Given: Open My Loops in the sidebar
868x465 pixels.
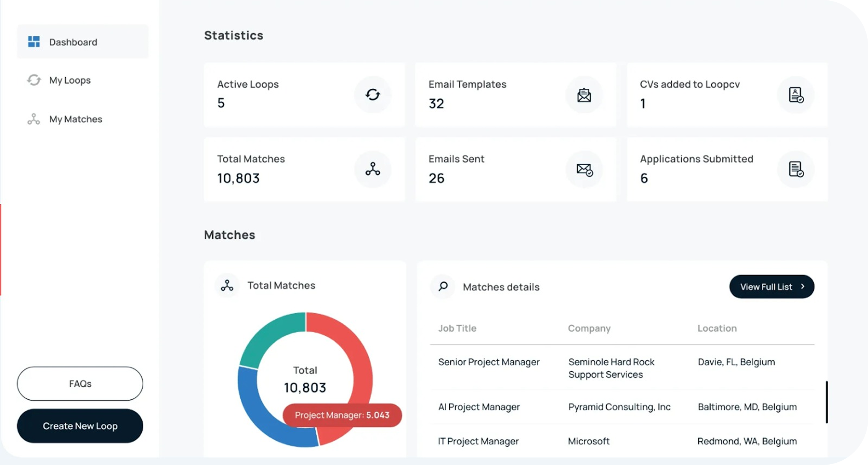Looking at the screenshot, I should pos(70,80).
